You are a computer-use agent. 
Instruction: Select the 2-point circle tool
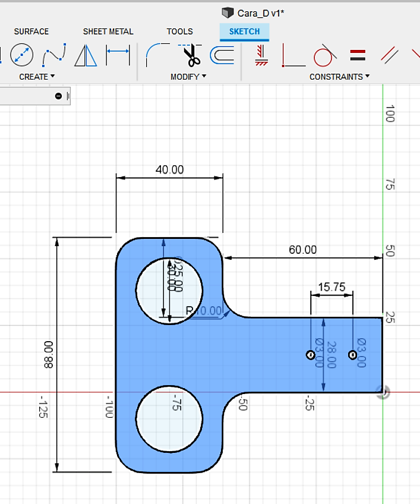[21, 55]
